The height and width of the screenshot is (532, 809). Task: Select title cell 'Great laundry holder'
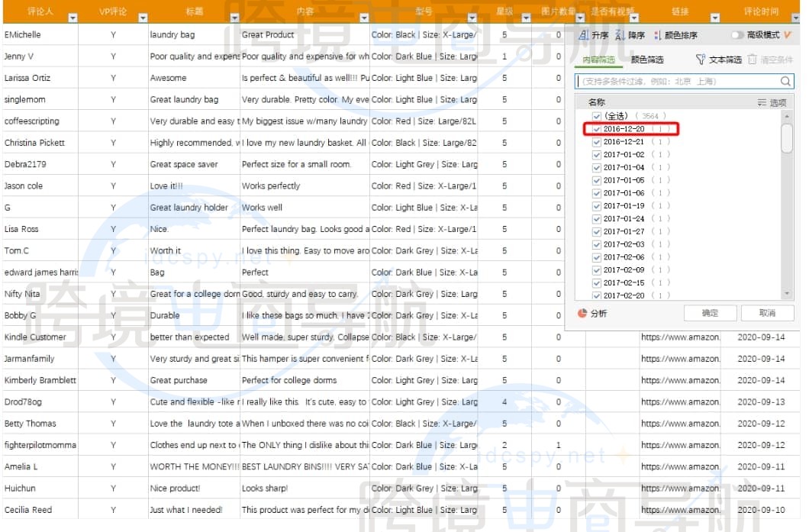194,208
